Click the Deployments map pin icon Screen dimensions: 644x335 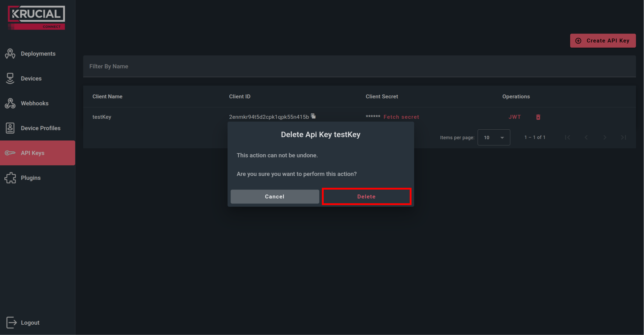10,54
